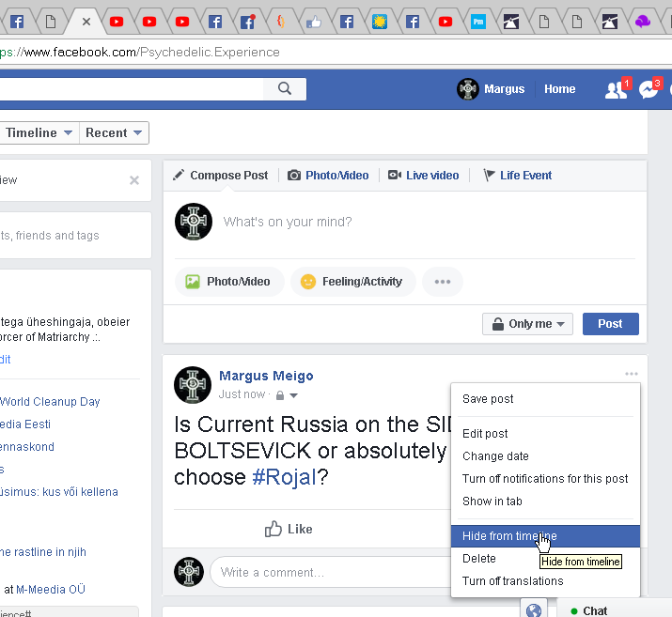
Task: Click the composer profile avatar
Action: (194, 222)
